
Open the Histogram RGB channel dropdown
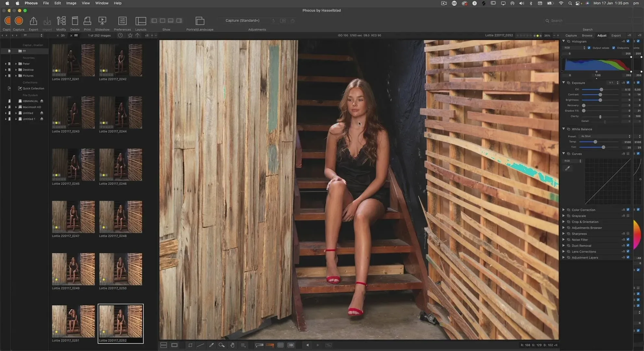pos(575,48)
